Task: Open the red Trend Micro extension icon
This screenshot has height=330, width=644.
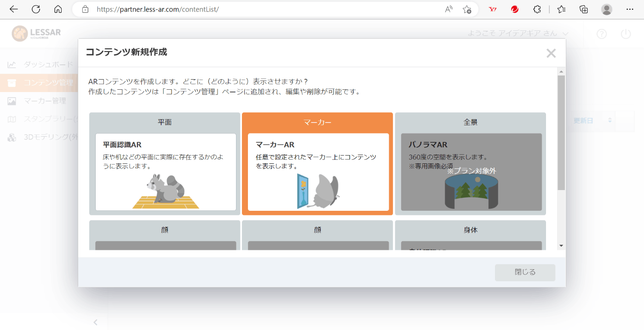Action: pyautogui.click(x=515, y=9)
